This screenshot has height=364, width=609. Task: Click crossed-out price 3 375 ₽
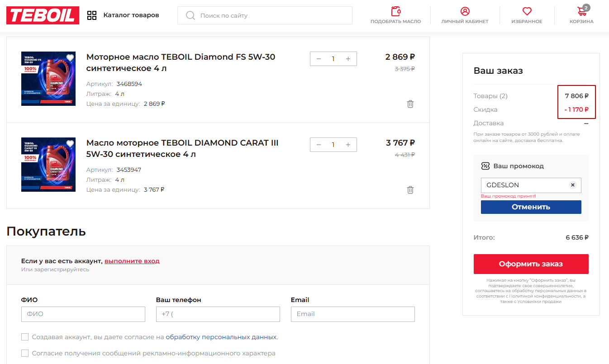tap(404, 69)
